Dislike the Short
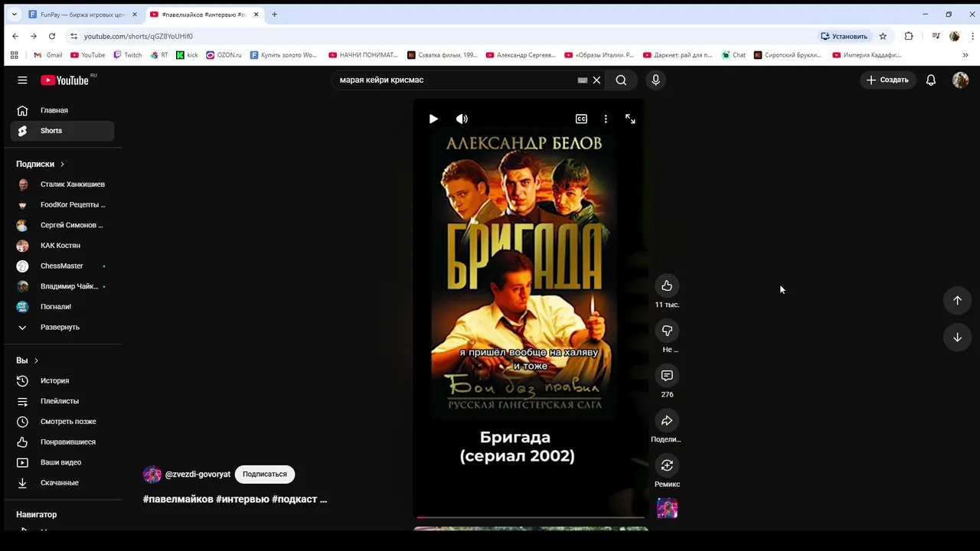980x551 pixels. tap(667, 331)
